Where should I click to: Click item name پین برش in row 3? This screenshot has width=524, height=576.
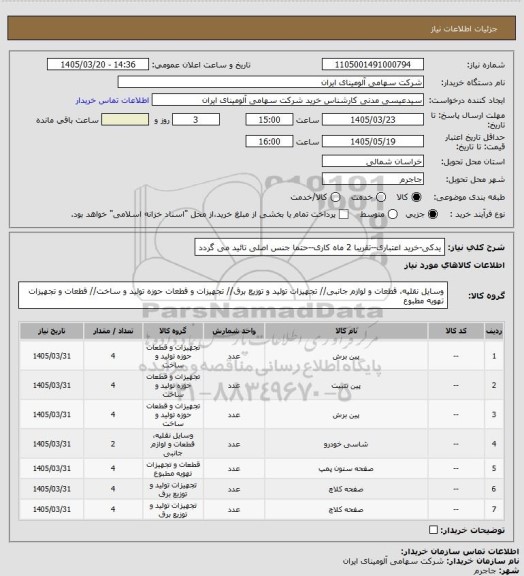346,415
